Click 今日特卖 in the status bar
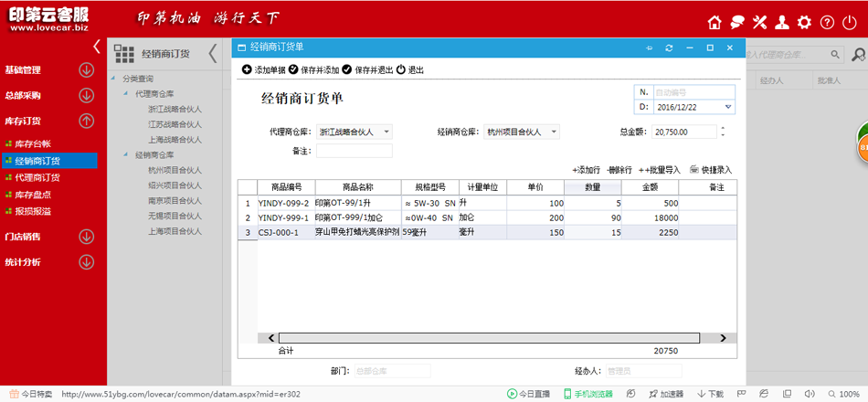 point(32,395)
